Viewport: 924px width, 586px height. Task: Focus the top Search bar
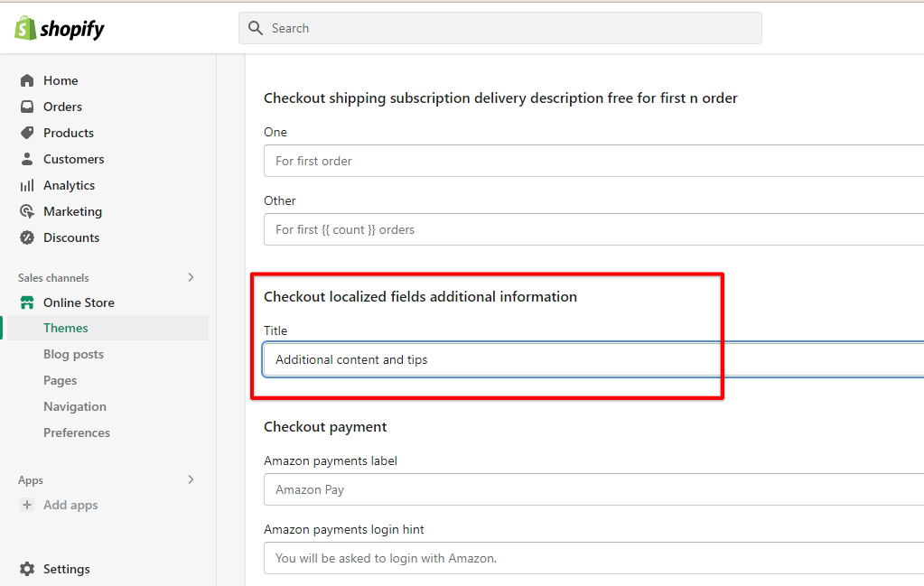point(506,28)
